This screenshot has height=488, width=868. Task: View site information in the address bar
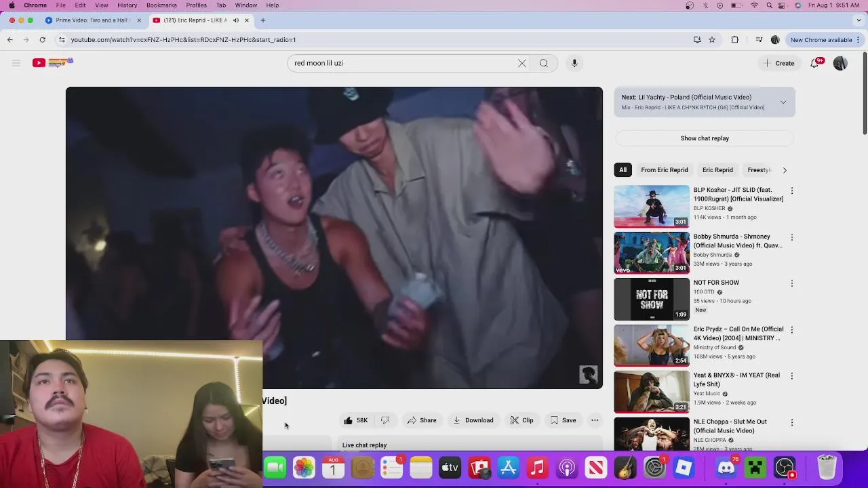click(62, 40)
